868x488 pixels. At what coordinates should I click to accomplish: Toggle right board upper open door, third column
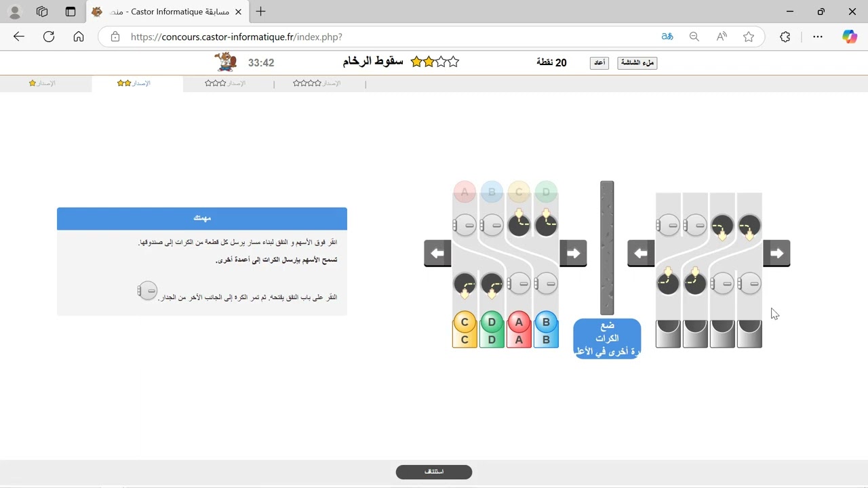tap(722, 225)
